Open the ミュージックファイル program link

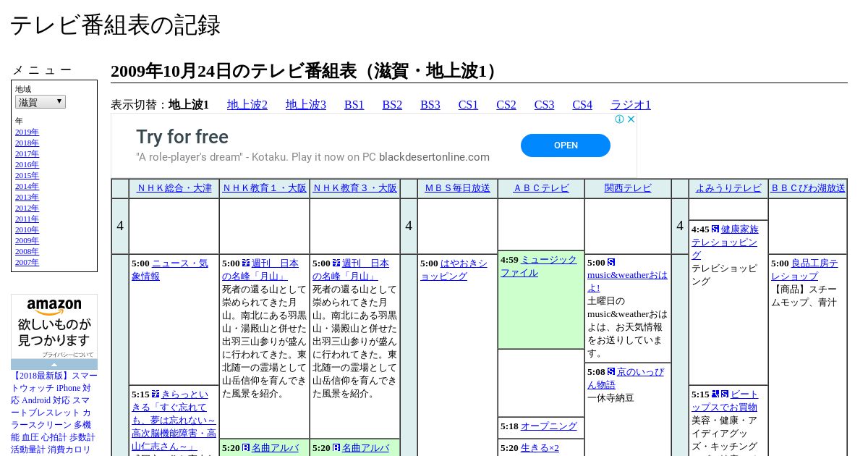pos(539,266)
